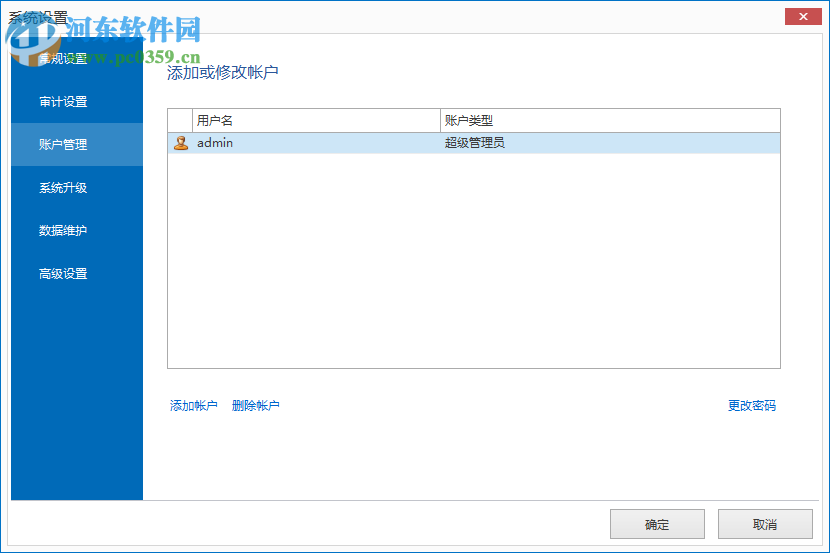Select 账户管理 in the sidebar
This screenshot has width=830, height=553.
click(77, 144)
